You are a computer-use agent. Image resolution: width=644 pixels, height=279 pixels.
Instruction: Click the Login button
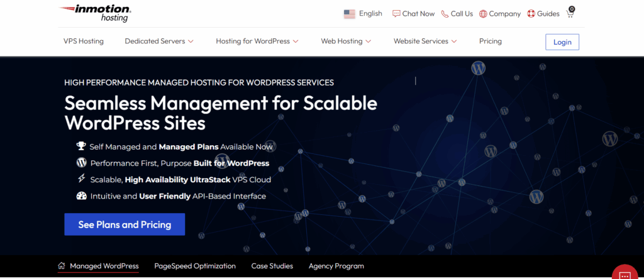click(x=562, y=42)
